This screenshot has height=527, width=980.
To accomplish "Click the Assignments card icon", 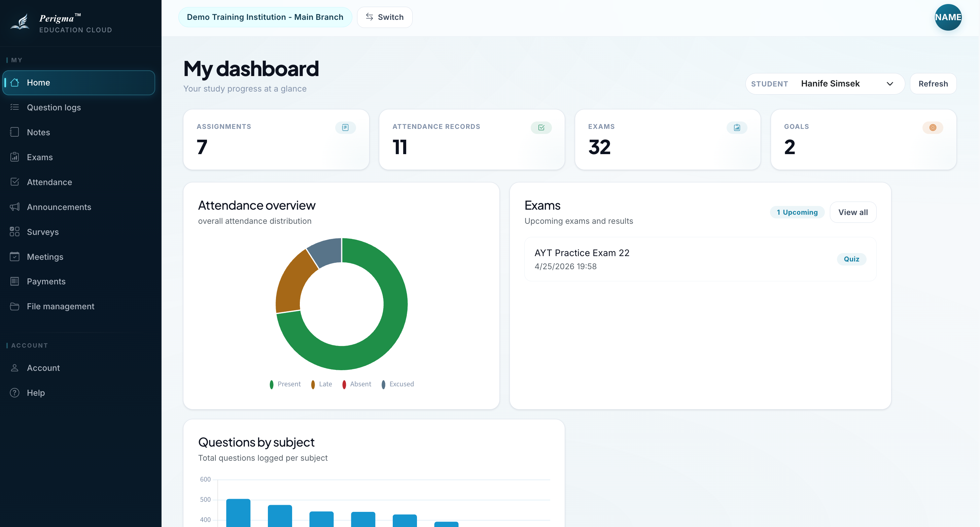I will click(x=345, y=128).
